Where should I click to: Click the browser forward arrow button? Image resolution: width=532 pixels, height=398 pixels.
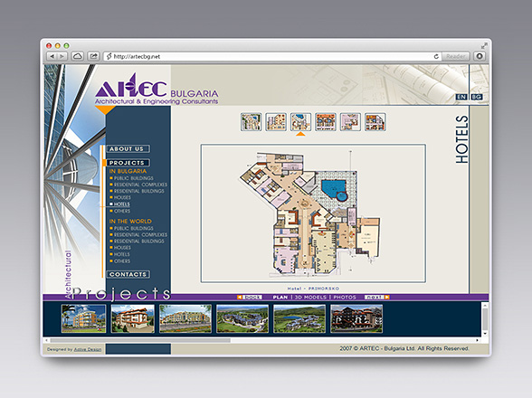[x=62, y=56]
